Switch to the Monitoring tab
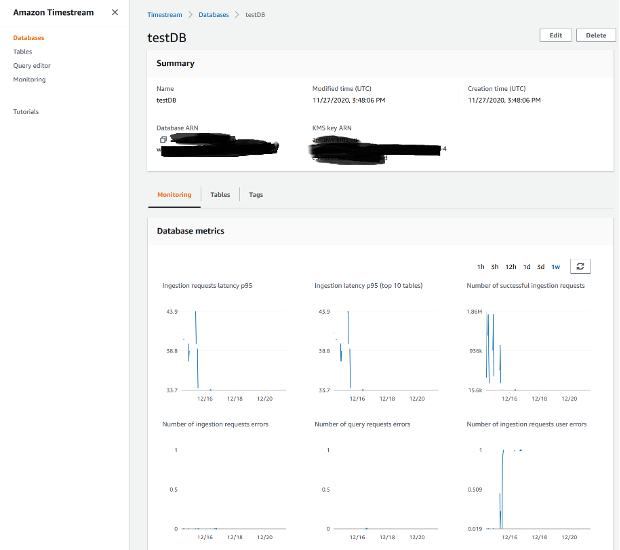 click(174, 195)
